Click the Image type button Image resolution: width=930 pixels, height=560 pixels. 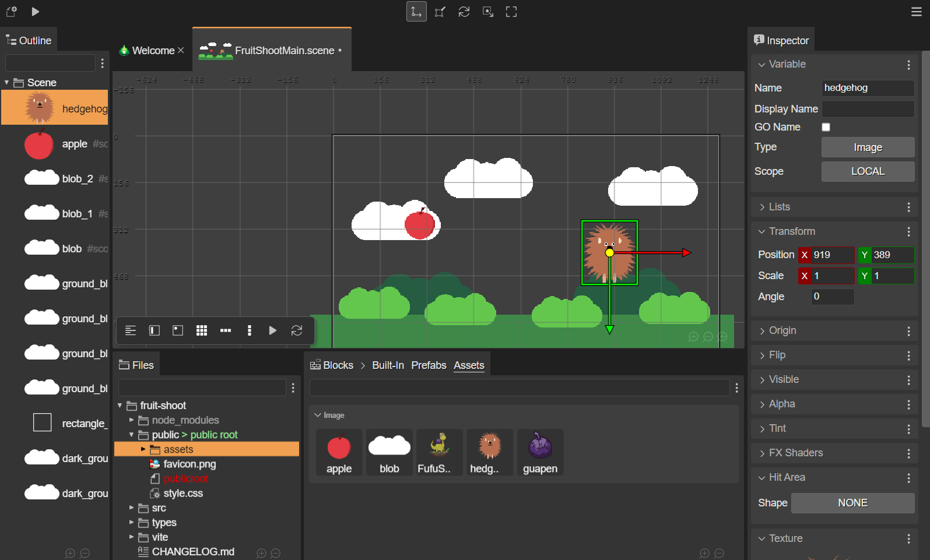pos(868,147)
